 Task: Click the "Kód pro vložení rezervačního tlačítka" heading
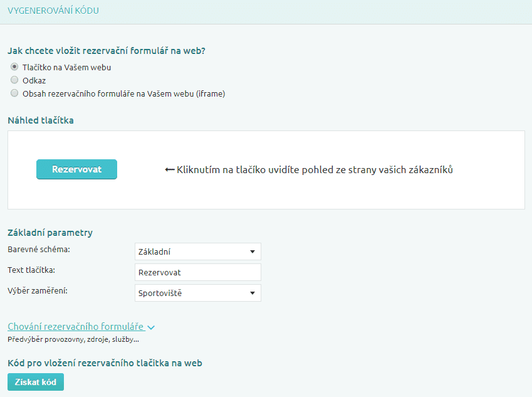[105, 363]
